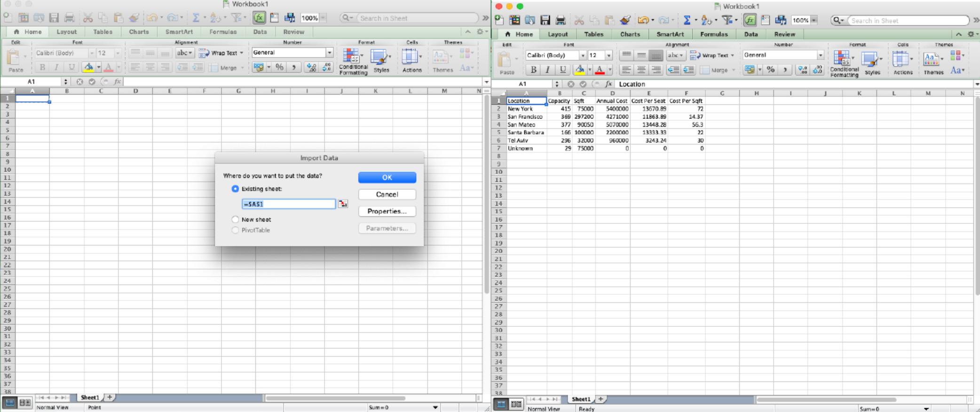Open General number format dropdown in left window
The width and height of the screenshot is (980, 412).
pyautogui.click(x=329, y=53)
